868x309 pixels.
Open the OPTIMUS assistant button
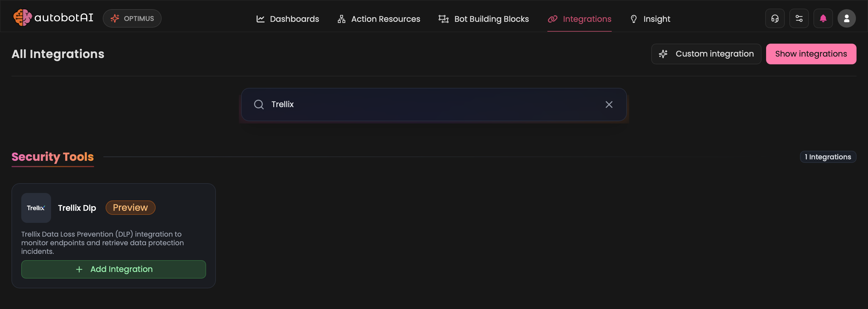coord(132,19)
